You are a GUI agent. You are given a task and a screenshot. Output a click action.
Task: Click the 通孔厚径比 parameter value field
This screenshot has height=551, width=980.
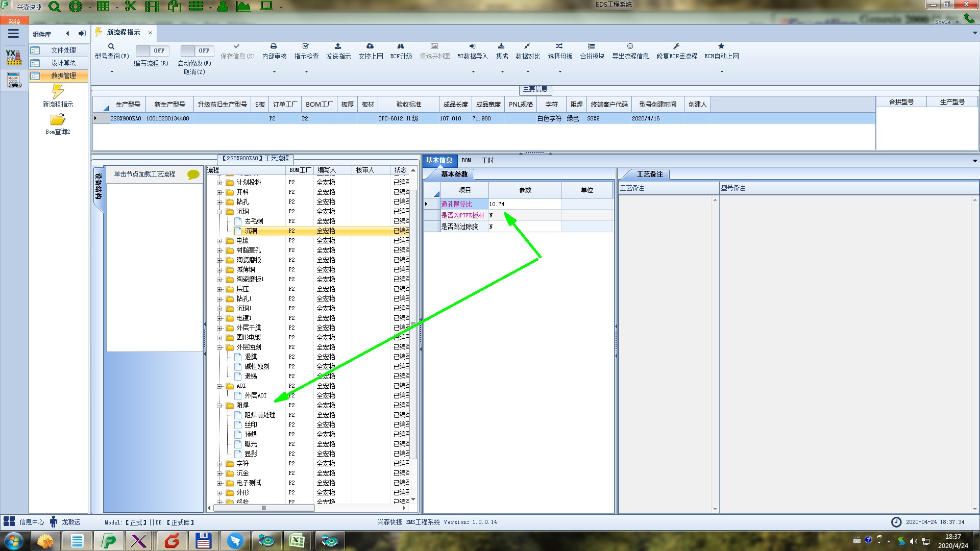(x=524, y=204)
